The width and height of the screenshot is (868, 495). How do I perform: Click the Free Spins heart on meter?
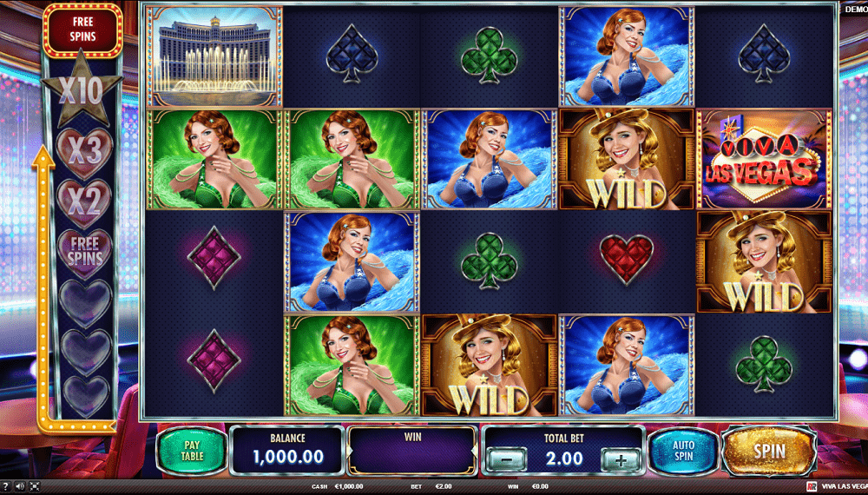[84, 253]
